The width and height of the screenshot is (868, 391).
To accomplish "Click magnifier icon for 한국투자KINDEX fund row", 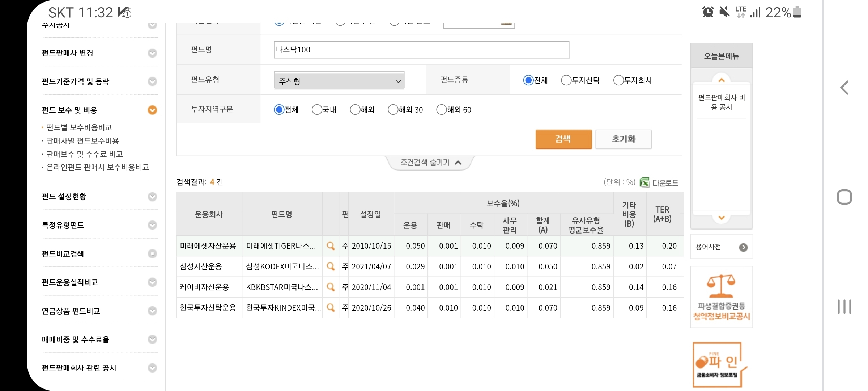I will (x=330, y=308).
